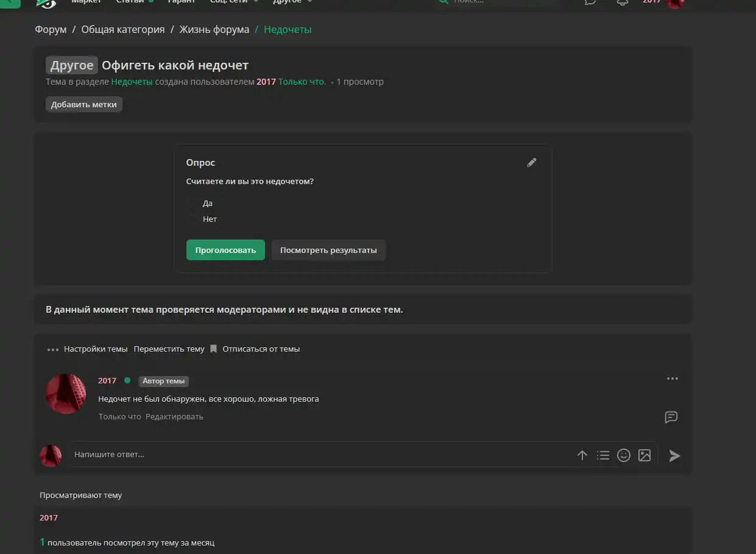756x554 pixels.
Task: Click the comment bubble icon on the post
Action: click(x=671, y=417)
